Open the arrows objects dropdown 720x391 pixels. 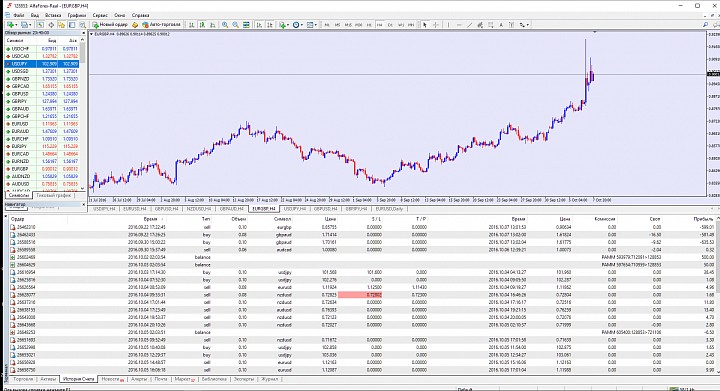click(524, 25)
